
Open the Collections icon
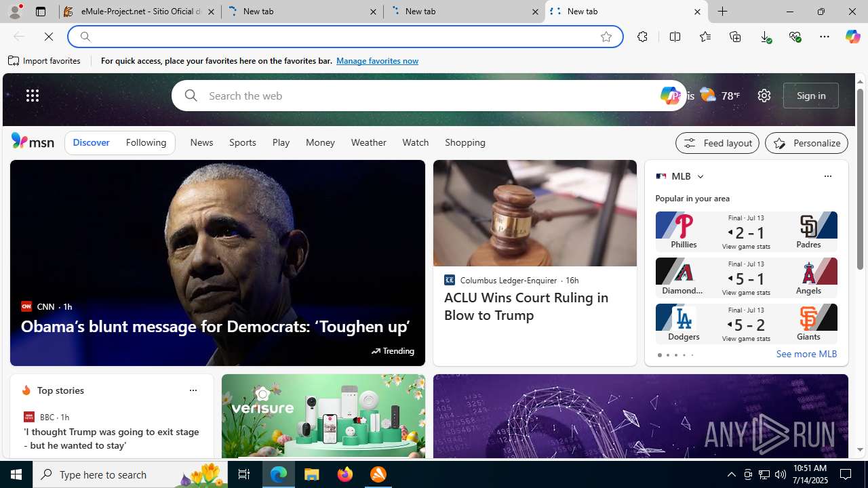pyautogui.click(x=735, y=37)
